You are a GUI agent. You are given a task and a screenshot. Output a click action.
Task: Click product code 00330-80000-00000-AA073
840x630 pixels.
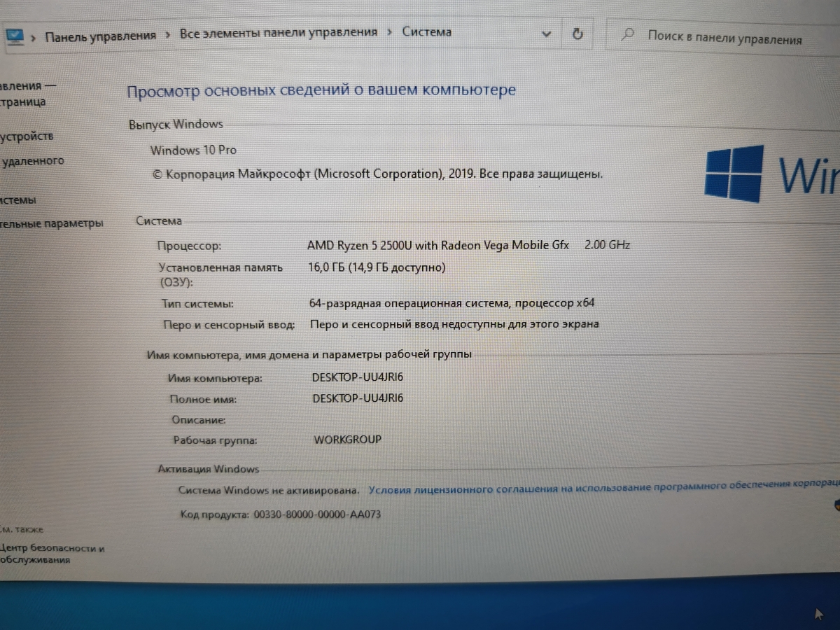(317, 514)
